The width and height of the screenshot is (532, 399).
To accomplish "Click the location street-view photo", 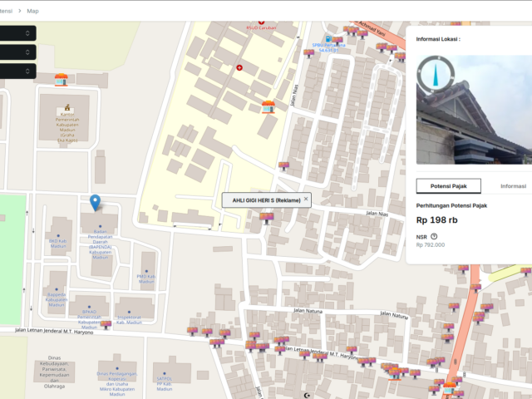I will tap(474, 110).
